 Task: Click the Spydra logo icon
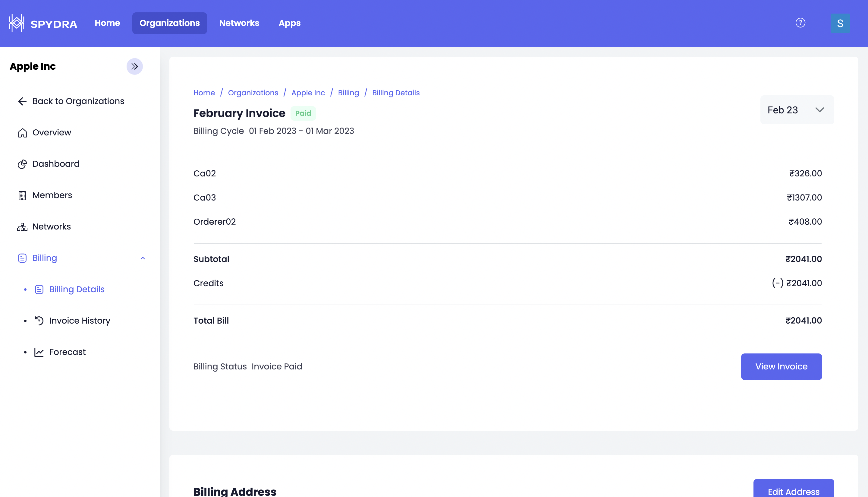16,23
